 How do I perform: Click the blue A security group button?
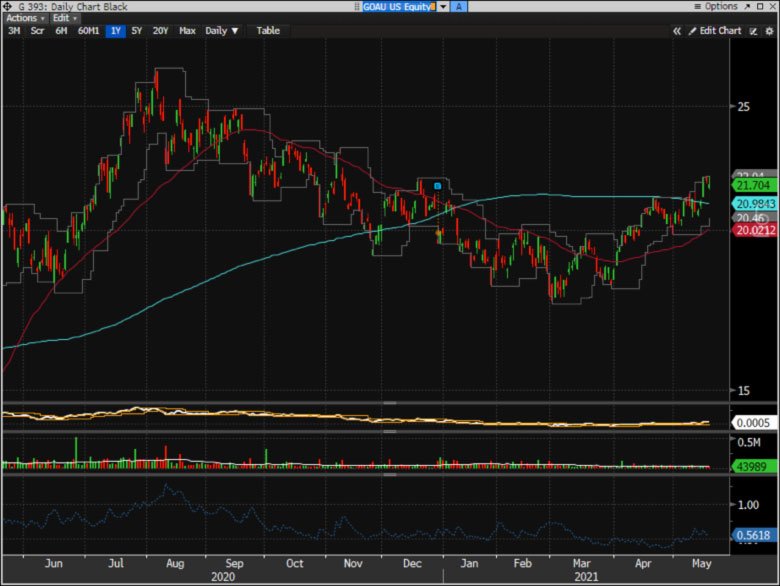coord(459,6)
